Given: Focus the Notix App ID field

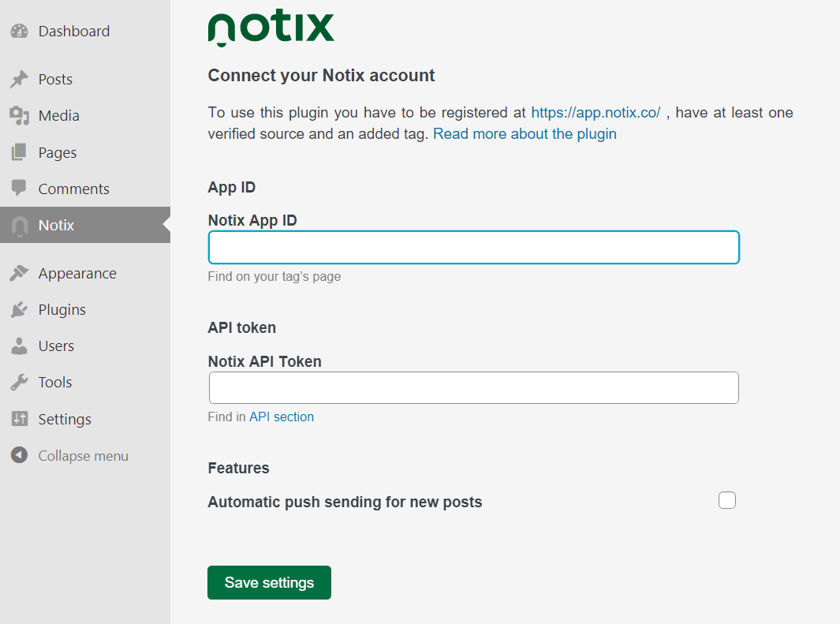Looking at the screenshot, I should pyautogui.click(x=473, y=248).
